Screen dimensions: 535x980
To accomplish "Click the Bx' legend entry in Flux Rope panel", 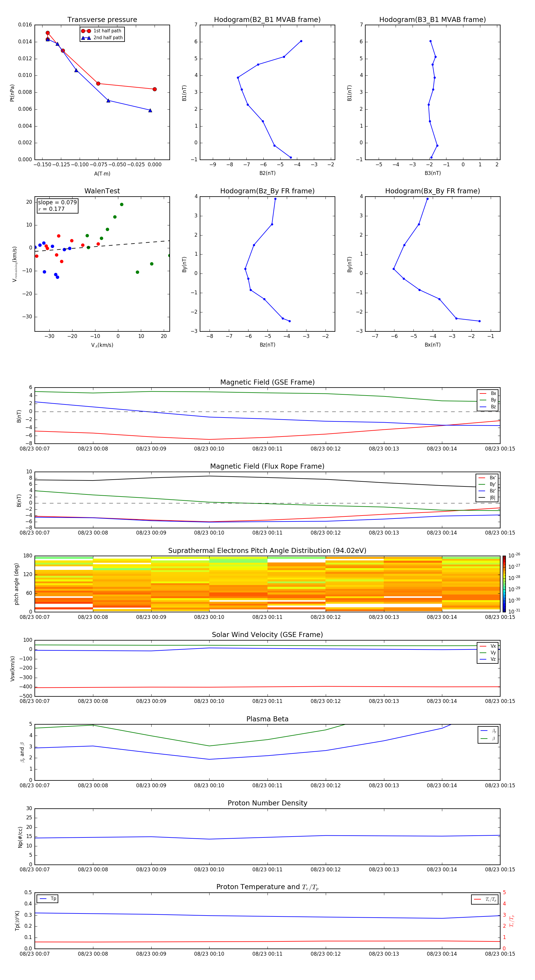I will pyautogui.click(x=487, y=478).
